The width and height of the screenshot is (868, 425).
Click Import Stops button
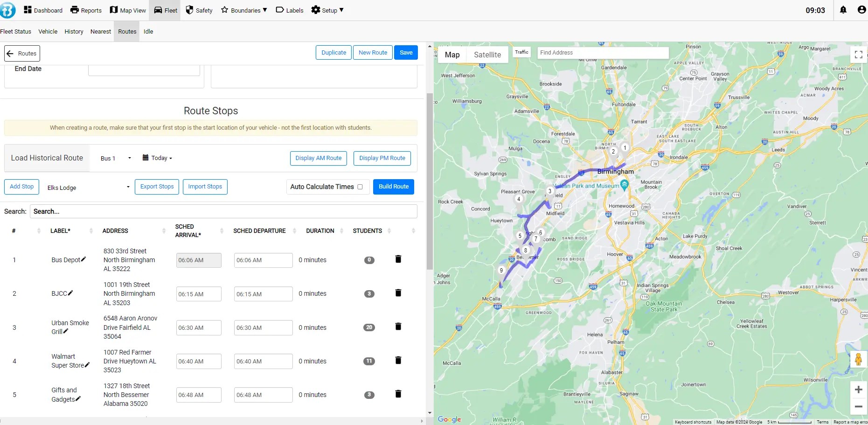[x=205, y=187]
